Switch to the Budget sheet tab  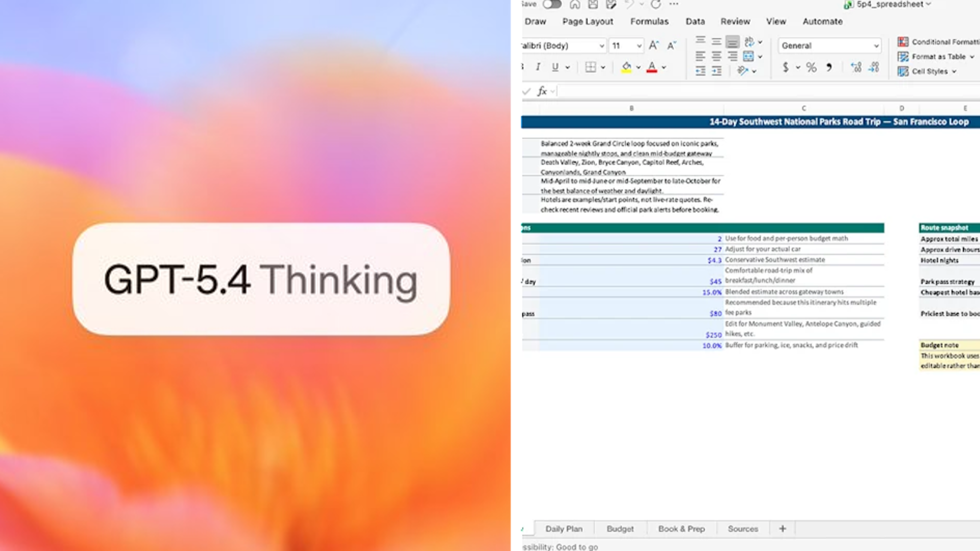[x=620, y=529]
